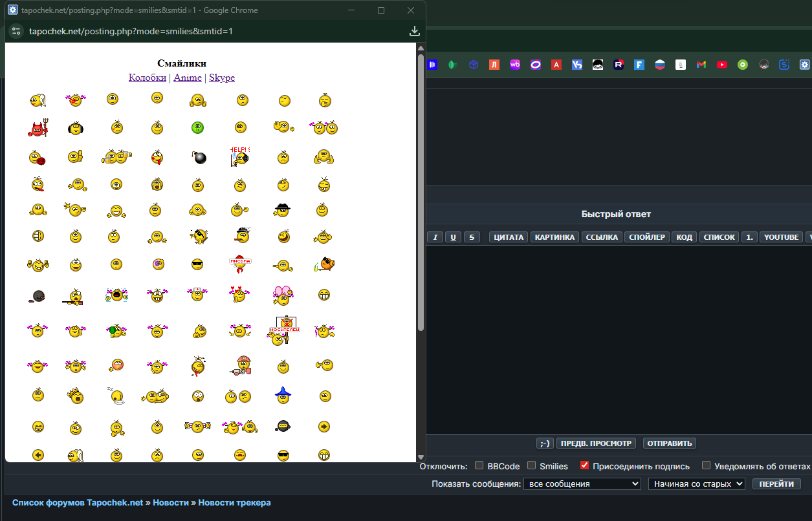812x521 pixels.
Task: Open the YouTube bookmark icon
Action: click(x=722, y=65)
